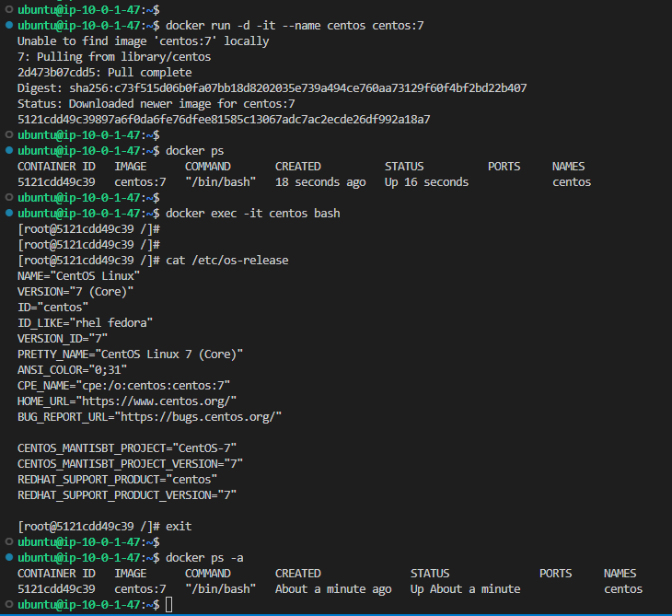The width and height of the screenshot is (672, 616).
Task: Click the terminal cursor block at the last prompt
Action: [x=168, y=605]
